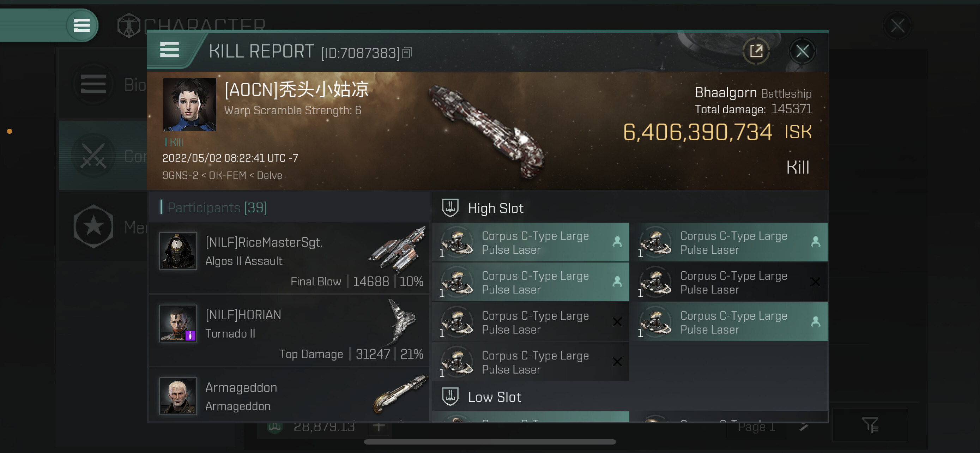The image size is (980, 453).
Task: Open the victim's character portrait
Action: point(189,104)
